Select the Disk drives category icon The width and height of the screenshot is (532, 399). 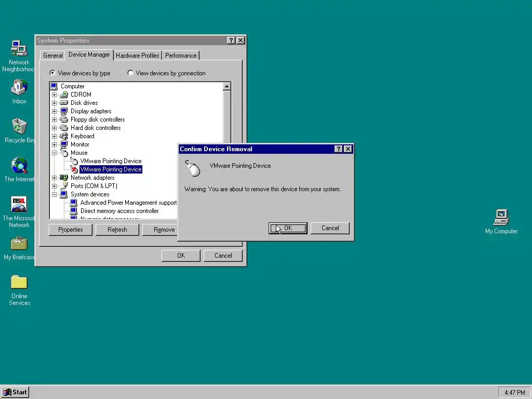click(x=64, y=103)
